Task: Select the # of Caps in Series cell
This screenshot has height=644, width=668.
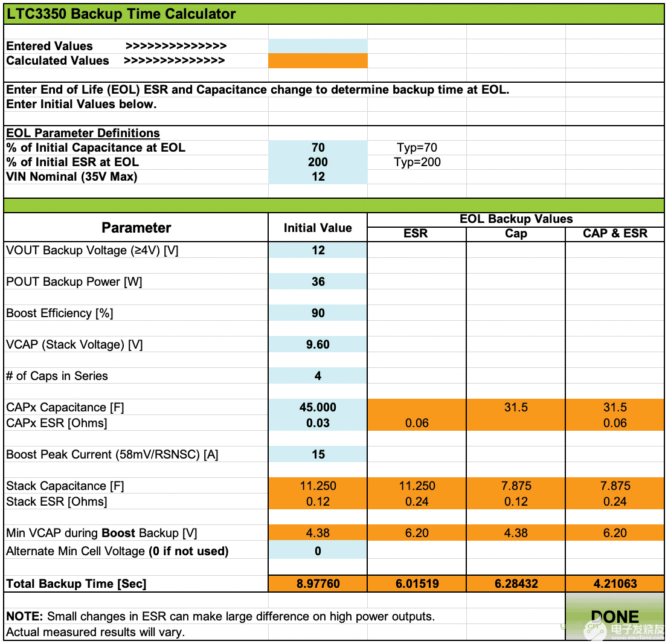Action: tap(318, 376)
